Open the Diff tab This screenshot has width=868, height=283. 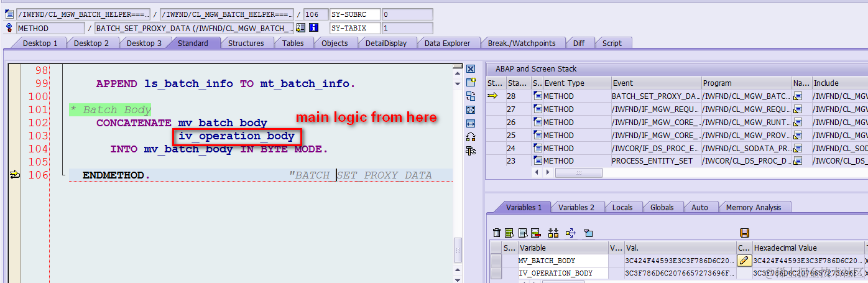(579, 43)
